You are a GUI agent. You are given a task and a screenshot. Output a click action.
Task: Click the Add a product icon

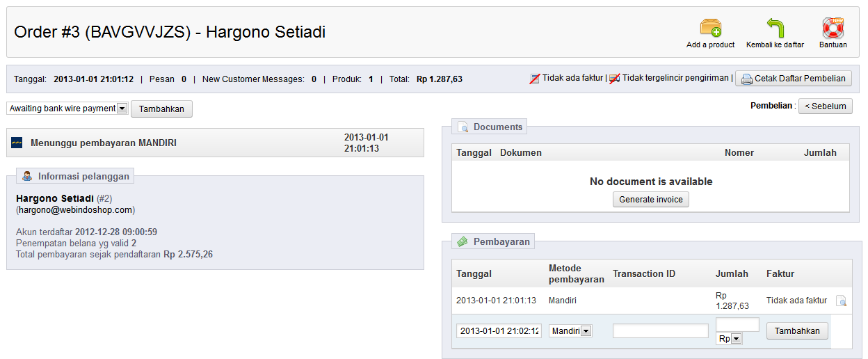[710, 28]
